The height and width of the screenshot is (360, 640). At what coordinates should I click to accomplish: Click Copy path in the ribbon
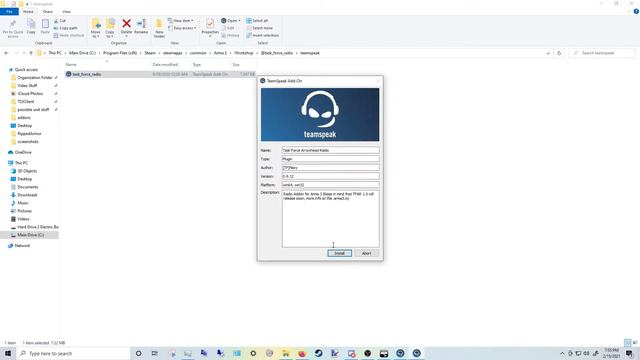point(65,28)
